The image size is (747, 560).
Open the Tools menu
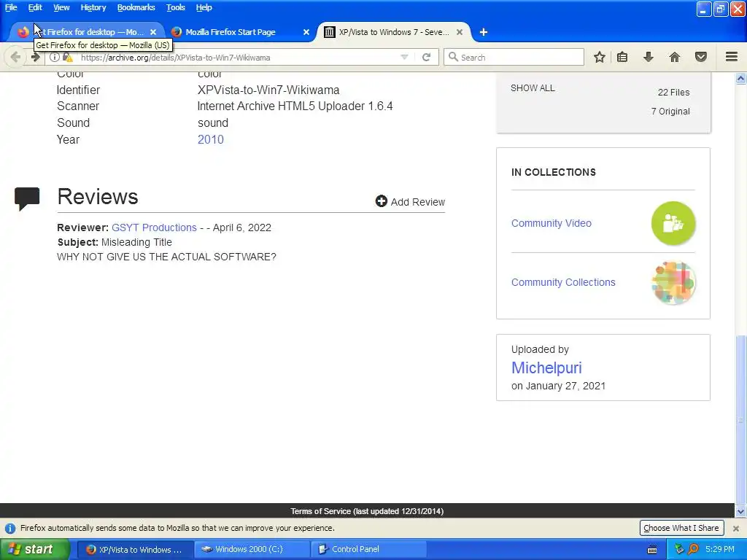(x=175, y=7)
